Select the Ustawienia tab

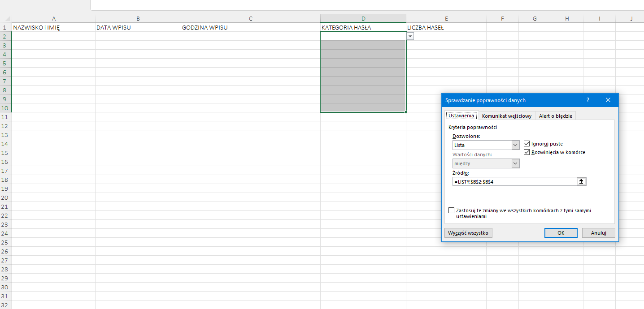461,116
